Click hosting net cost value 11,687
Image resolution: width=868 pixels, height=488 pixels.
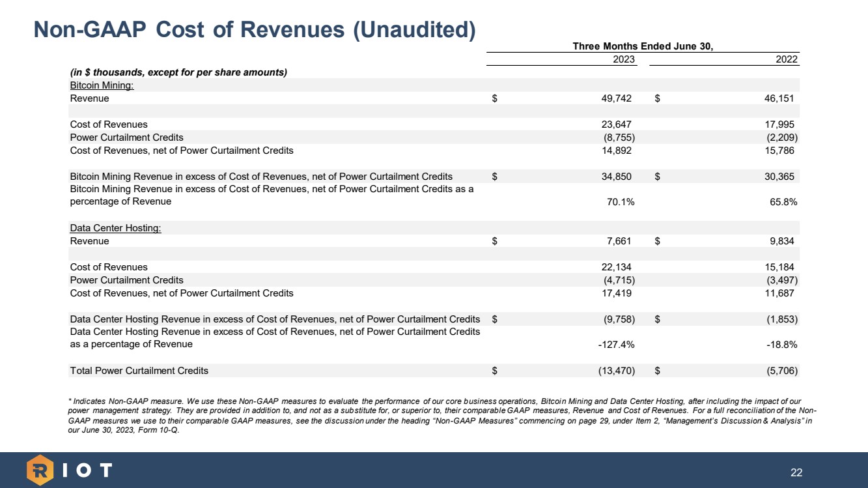(x=779, y=293)
